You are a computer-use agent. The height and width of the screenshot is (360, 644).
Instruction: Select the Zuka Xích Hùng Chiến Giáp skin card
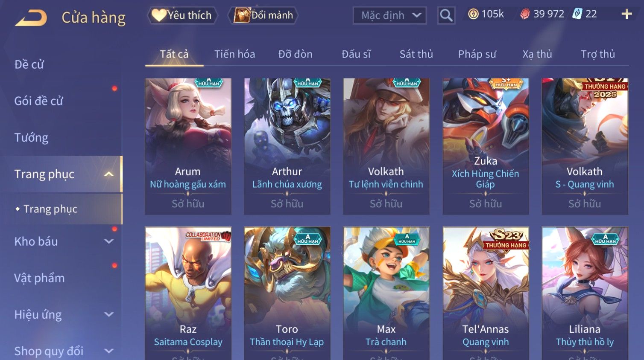pos(486,146)
